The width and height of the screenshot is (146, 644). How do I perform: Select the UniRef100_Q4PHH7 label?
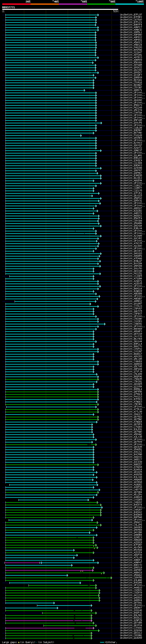coord(131,570)
